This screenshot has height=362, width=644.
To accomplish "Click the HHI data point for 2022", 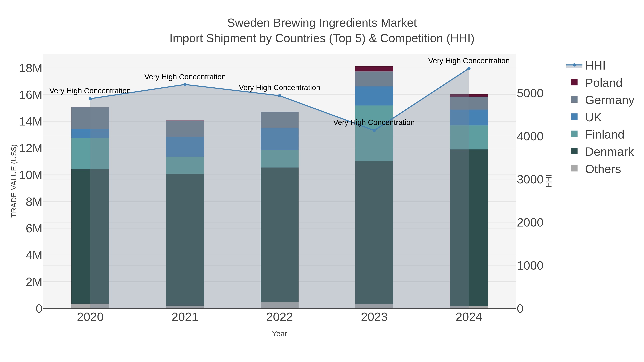I will 279,96.
